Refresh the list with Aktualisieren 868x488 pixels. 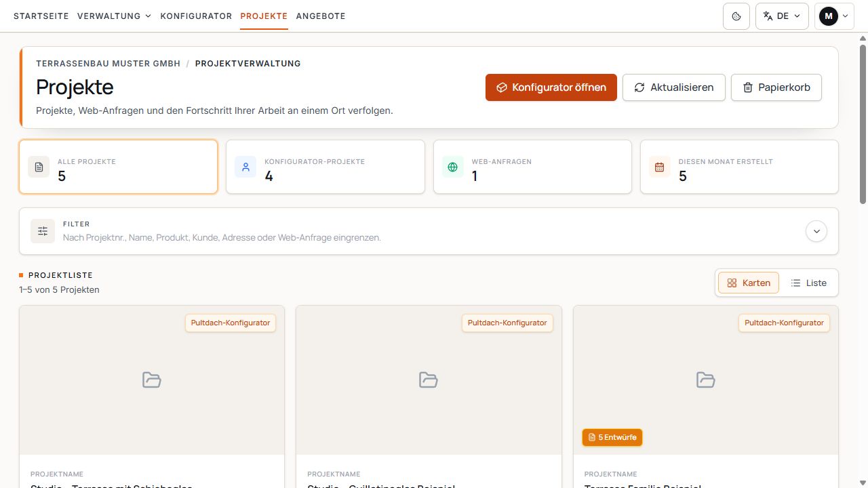(x=674, y=87)
